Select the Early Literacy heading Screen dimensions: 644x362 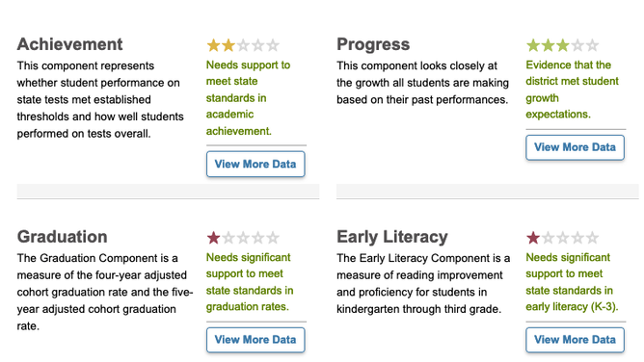392,237
